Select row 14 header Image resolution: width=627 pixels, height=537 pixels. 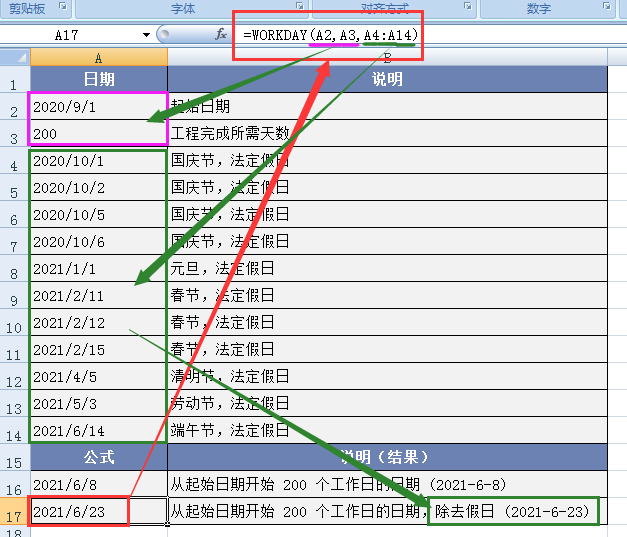[x=15, y=430]
